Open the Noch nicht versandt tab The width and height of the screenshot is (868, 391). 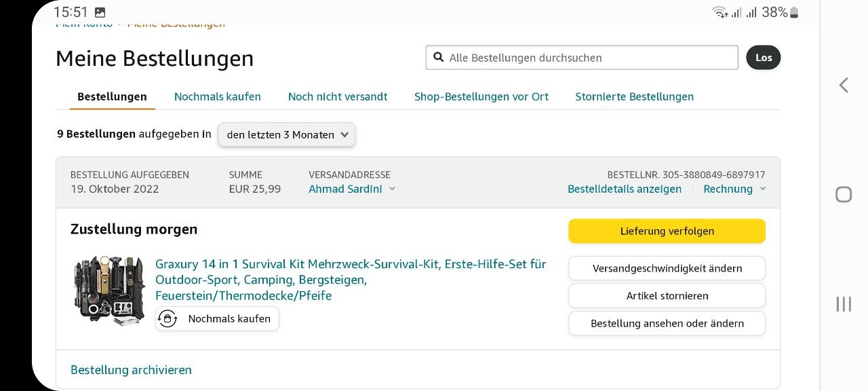(338, 96)
